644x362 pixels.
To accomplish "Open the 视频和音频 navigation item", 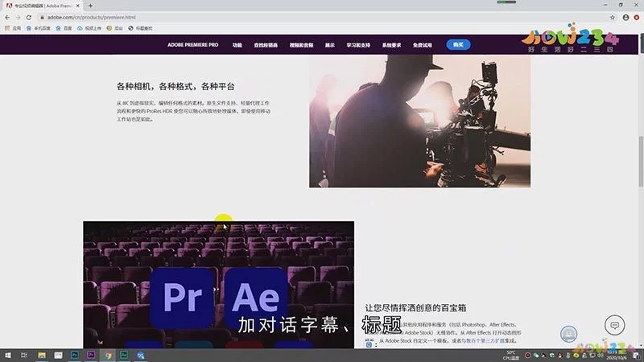I will (x=301, y=45).
